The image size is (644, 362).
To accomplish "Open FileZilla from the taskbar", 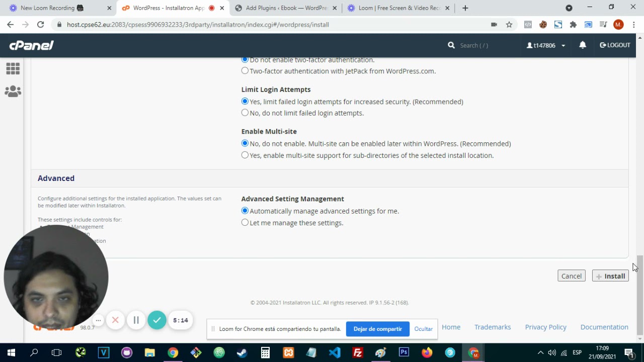I will coord(358,353).
